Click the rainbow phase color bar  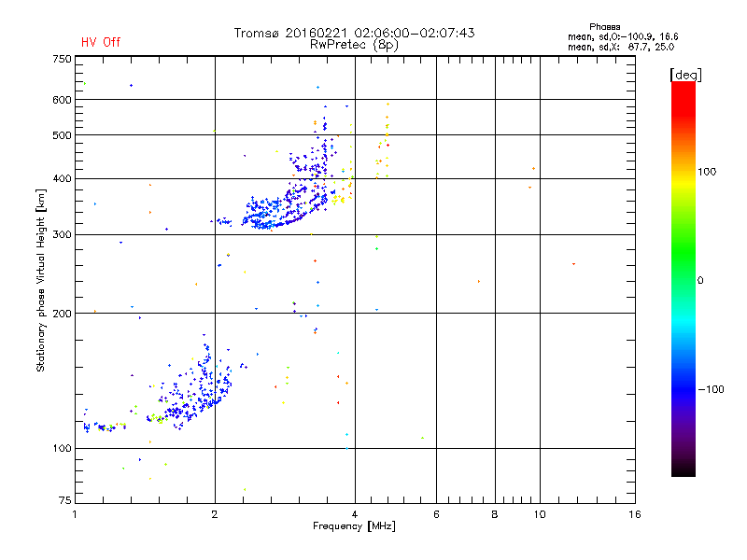click(x=684, y=278)
